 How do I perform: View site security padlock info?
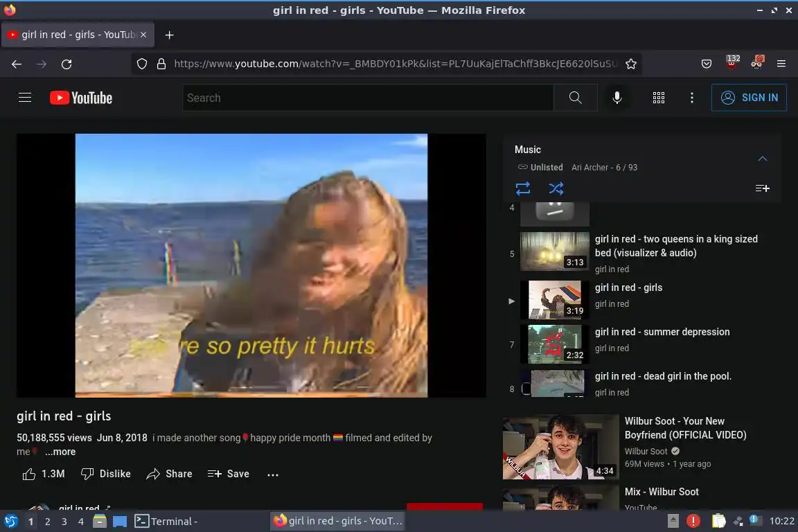(x=161, y=64)
